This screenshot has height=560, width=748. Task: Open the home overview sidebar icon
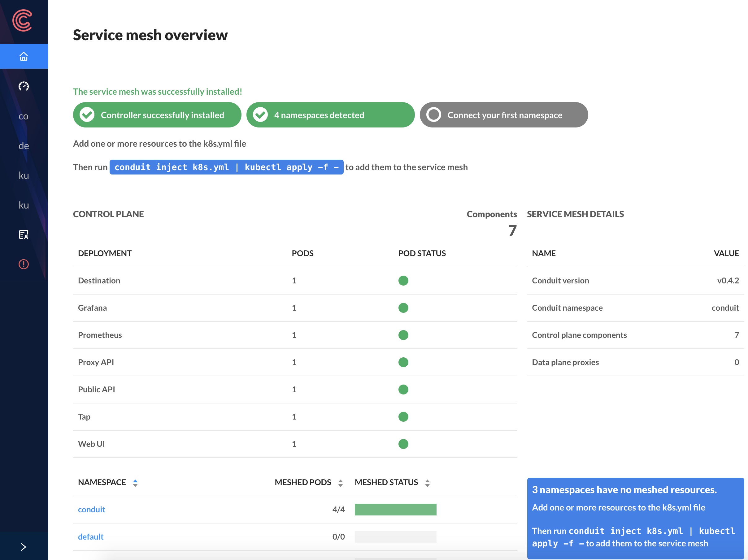point(24,56)
